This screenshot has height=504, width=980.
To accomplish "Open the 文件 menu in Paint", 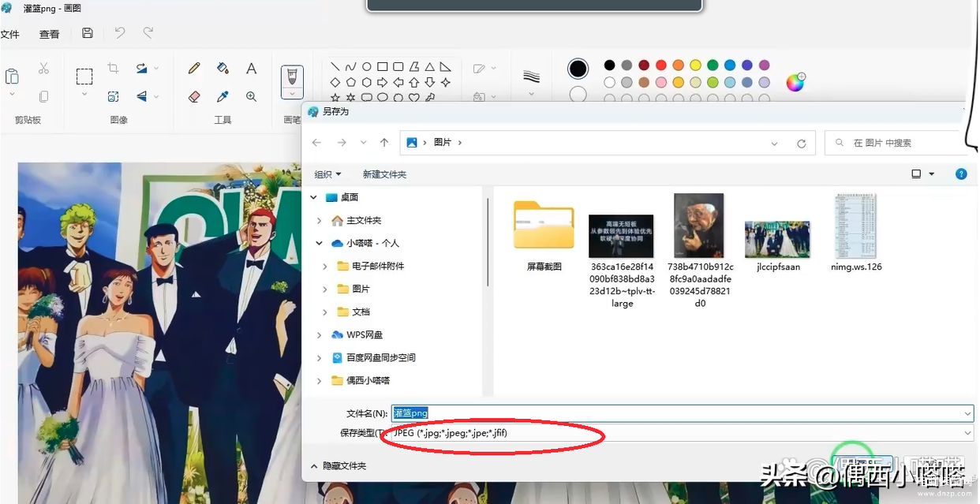I will [x=9, y=34].
